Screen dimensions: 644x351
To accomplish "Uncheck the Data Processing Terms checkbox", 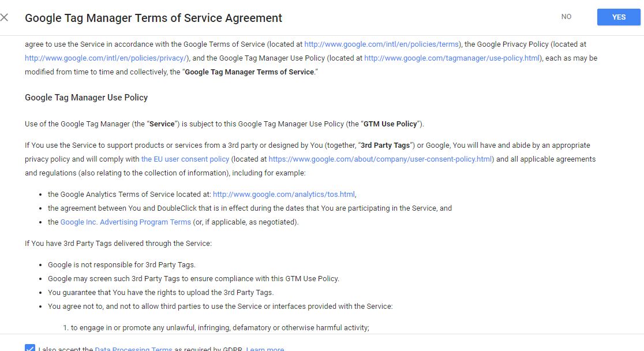I will (x=30, y=348).
